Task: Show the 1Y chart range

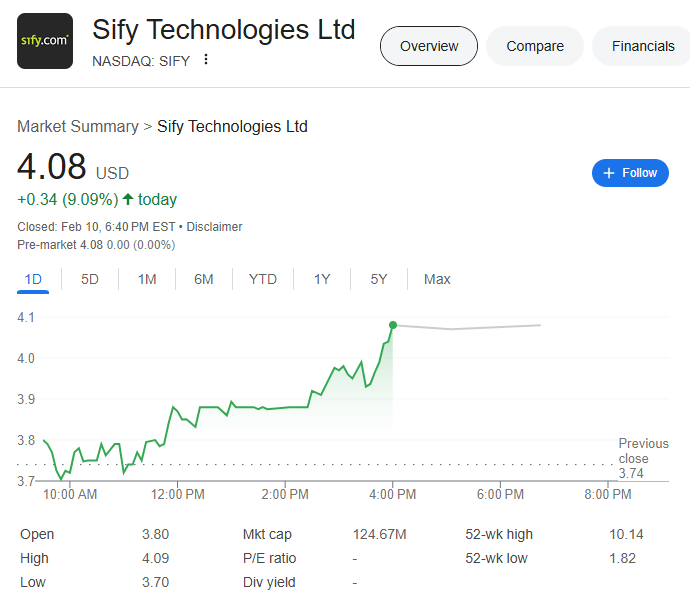Action: click(322, 279)
